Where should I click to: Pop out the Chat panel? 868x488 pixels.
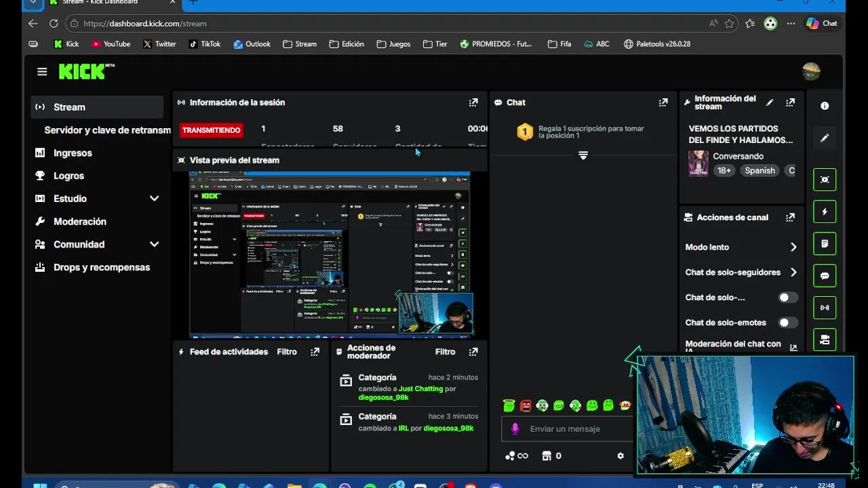(663, 103)
